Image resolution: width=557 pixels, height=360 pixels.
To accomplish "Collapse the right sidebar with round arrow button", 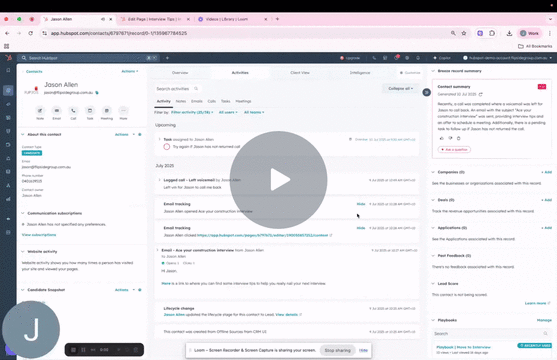I will [x=427, y=92].
